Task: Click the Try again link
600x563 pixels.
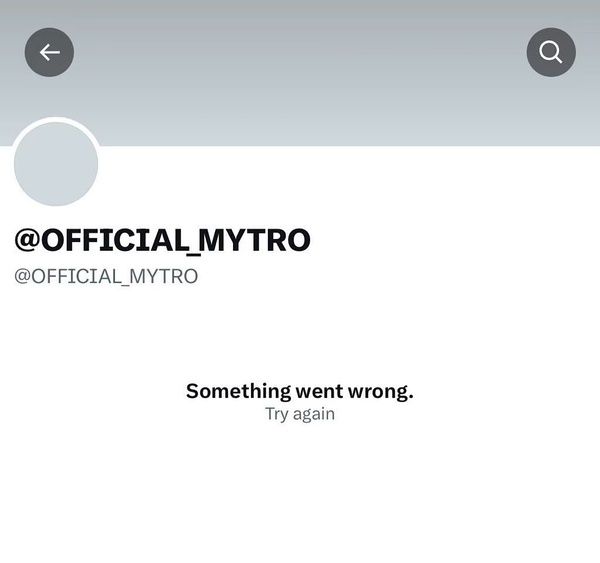Action: [300, 414]
